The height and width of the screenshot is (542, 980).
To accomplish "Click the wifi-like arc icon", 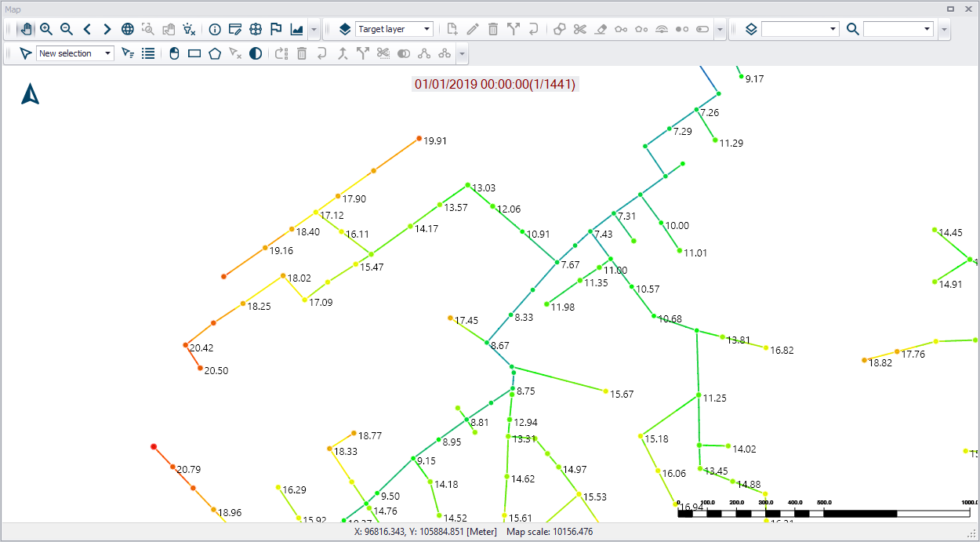I will point(662,29).
